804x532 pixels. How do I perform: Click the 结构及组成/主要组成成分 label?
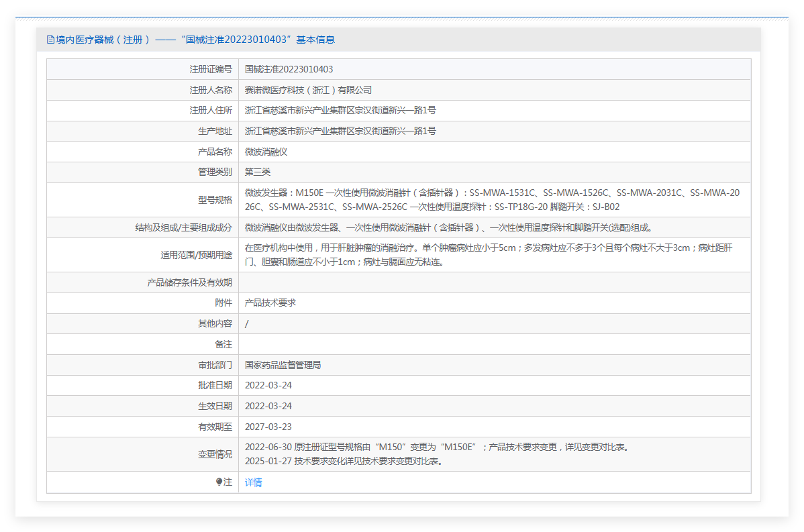[x=183, y=227]
